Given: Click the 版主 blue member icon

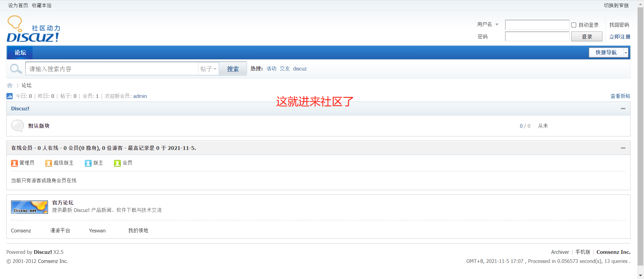Looking at the screenshot, I should click(88, 163).
